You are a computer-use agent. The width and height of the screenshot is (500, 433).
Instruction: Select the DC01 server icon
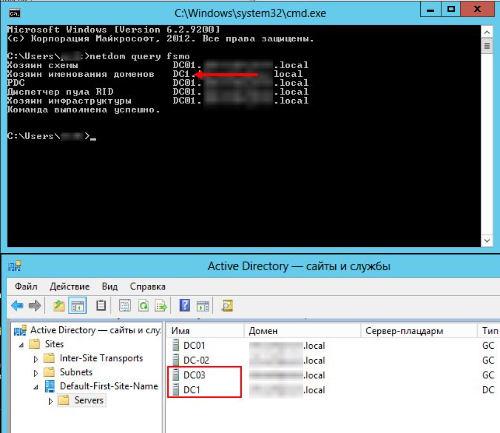(x=176, y=345)
